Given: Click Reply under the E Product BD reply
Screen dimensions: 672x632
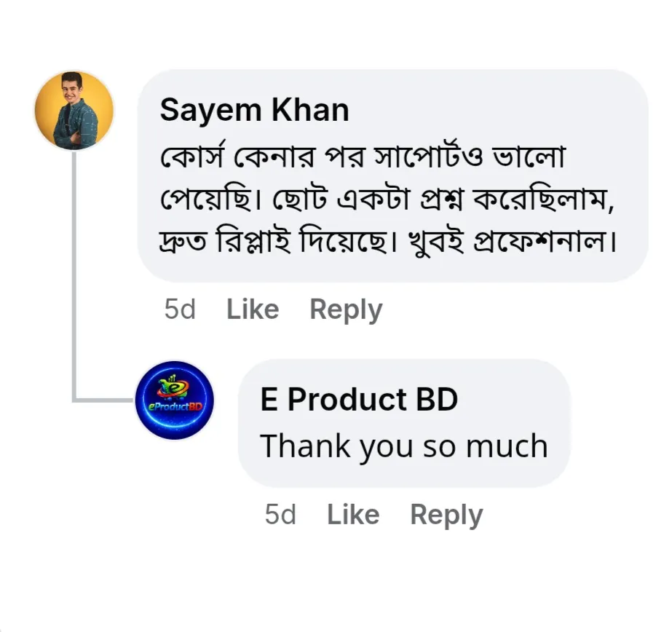Looking at the screenshot, I should [x=446, y=514].
